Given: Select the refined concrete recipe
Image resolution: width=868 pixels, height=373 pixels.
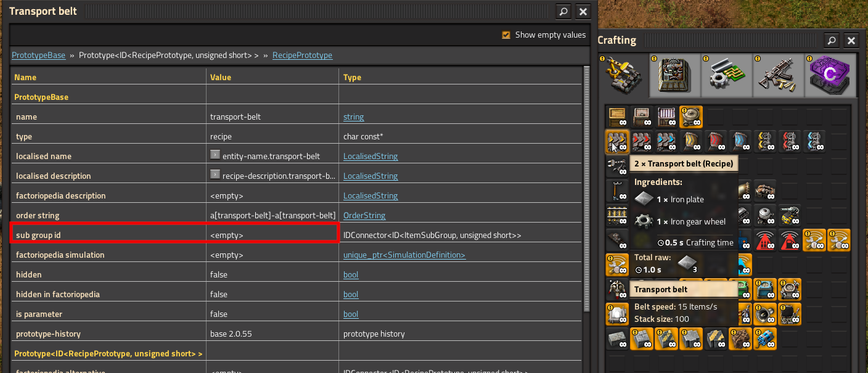Looking at the screenshot, I should click(691, 339).
